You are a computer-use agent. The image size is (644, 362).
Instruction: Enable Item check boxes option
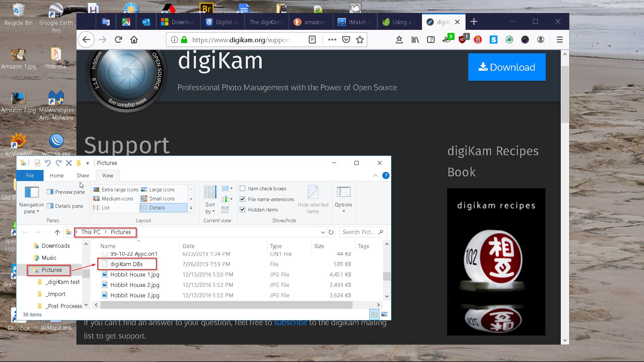[243, 189]
